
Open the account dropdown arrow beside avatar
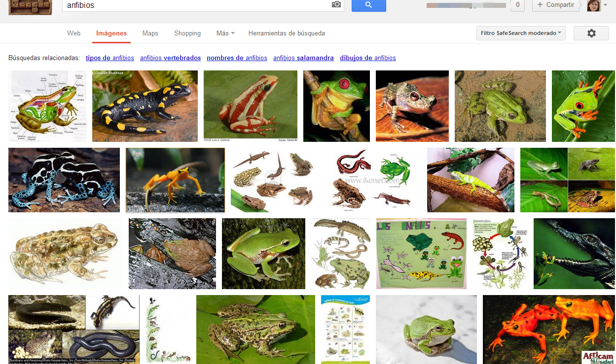(606, 5)
